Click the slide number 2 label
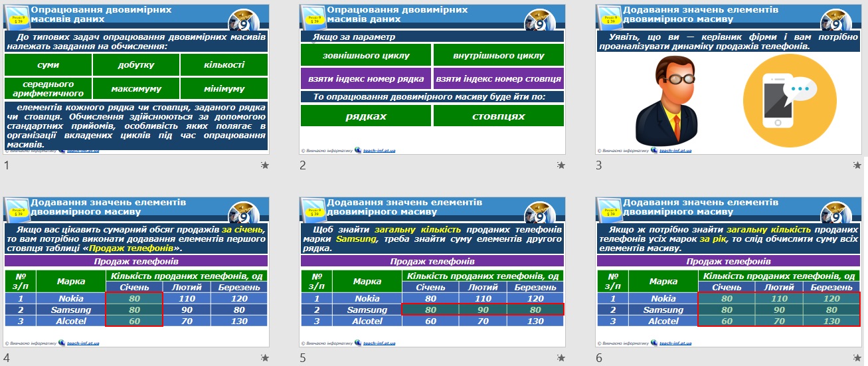This screenshot has width=868, height=366. tap(303, 165)
